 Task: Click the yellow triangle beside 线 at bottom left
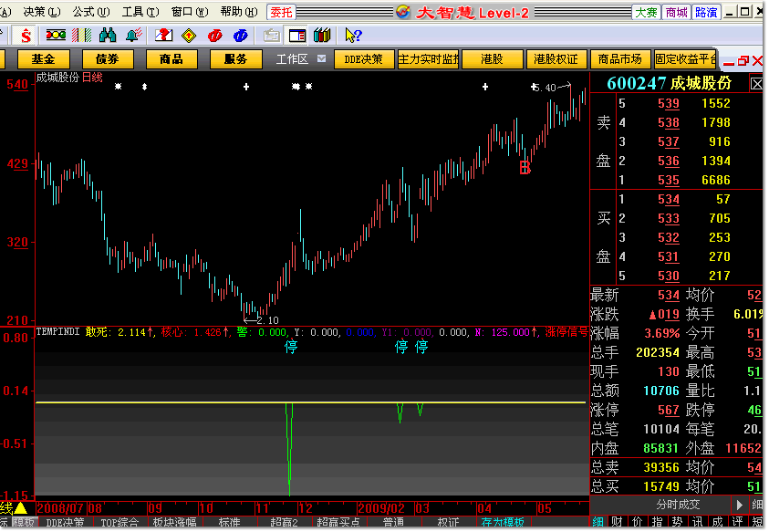tap(21, 508)
